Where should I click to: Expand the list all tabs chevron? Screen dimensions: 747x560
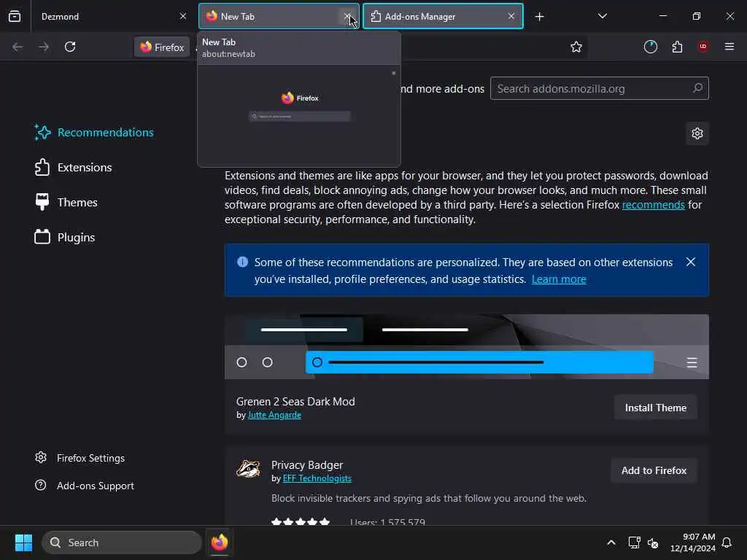[603, 16]
